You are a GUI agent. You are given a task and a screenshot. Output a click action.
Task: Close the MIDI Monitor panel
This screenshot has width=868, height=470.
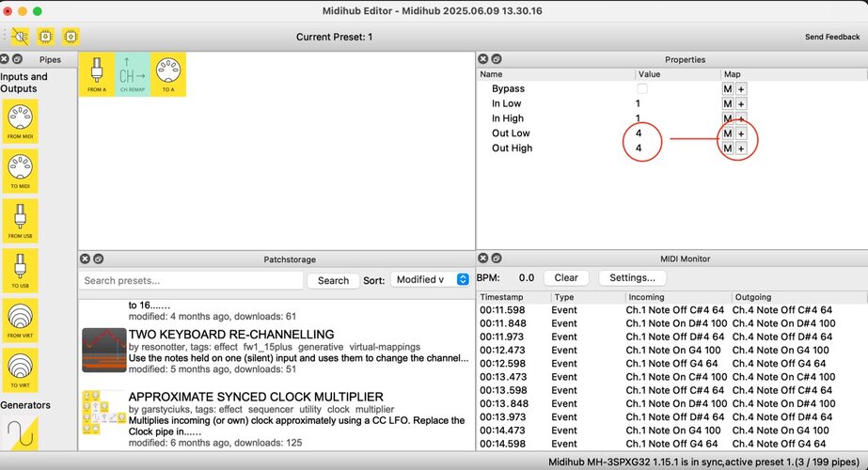[x=483, y=258]
